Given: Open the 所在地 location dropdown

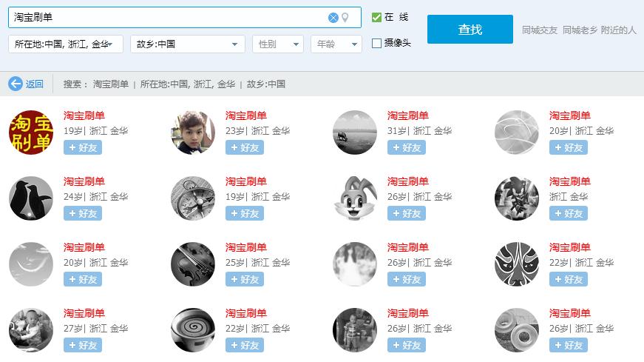Looking at the screenshot, I should point(66,44).
